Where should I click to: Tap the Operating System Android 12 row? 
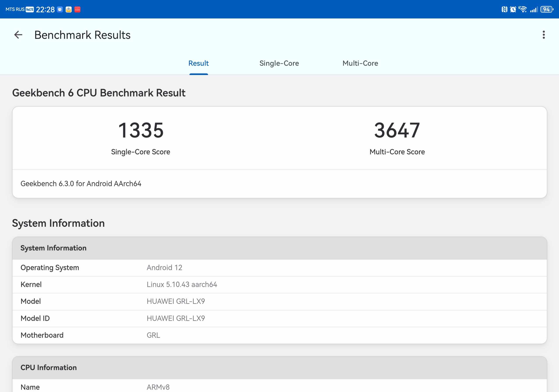click(279, 268)
